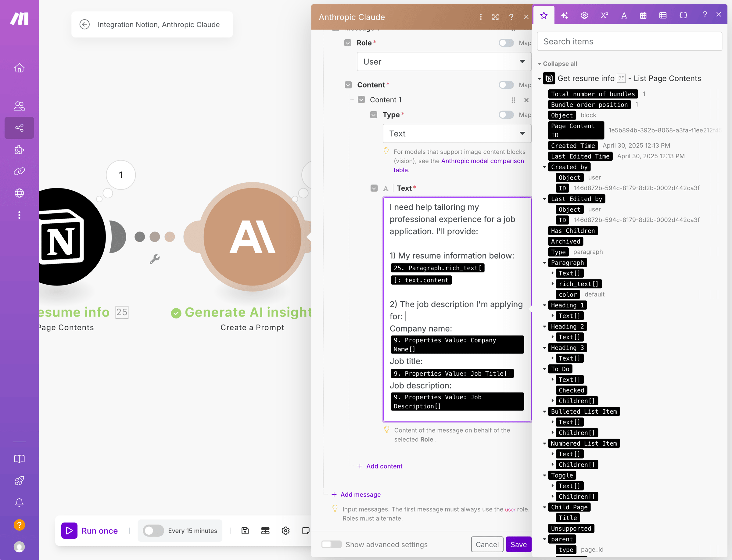The height and width of the screenshot is (560, 732).
Task: Expand the Anthropic Claude panel to fullscreen
Action: pyautogui.click(x=496, y=17)
